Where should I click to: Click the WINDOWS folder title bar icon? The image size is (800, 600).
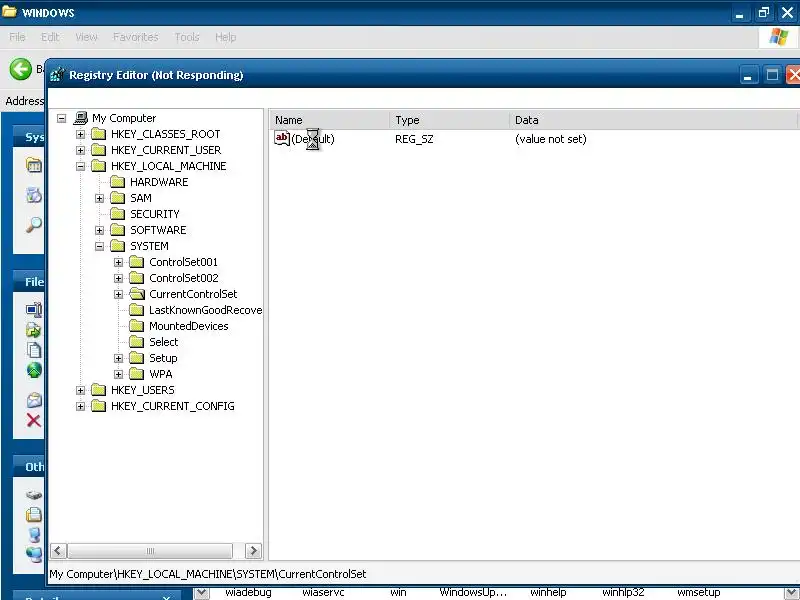9,12
